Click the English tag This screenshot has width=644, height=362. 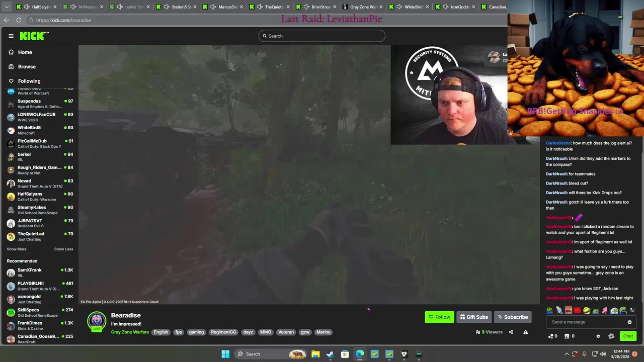(x=161, y=332)
